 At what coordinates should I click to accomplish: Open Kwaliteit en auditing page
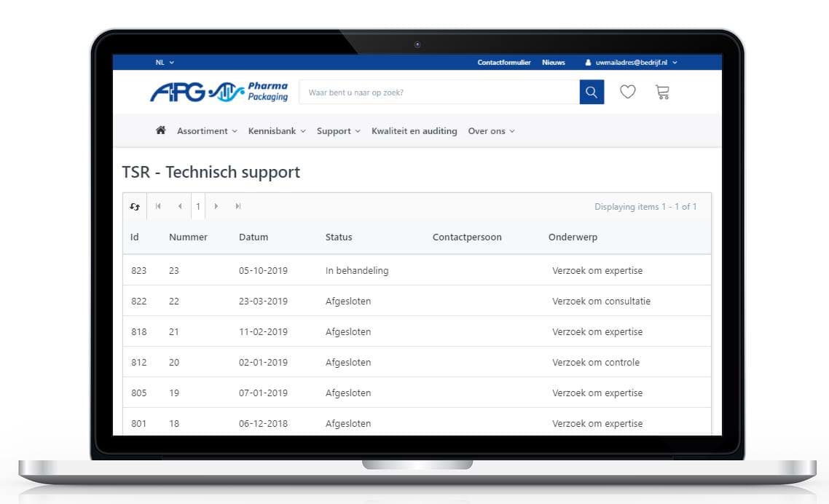click(414, 131)
